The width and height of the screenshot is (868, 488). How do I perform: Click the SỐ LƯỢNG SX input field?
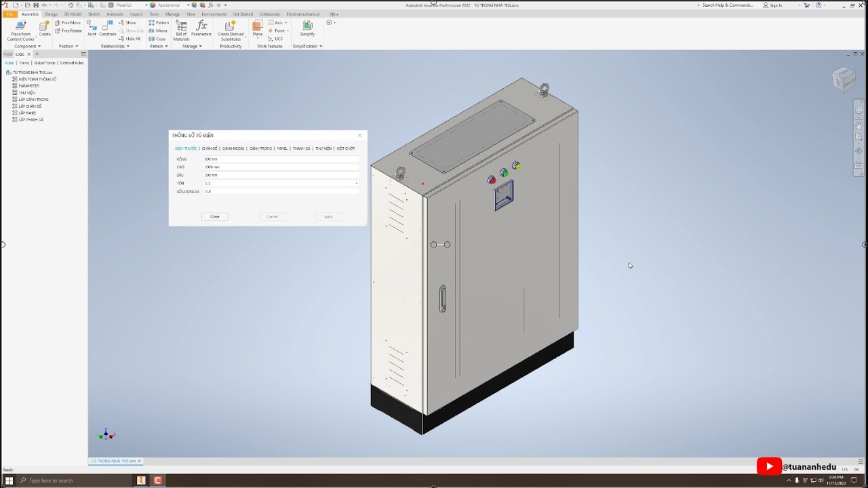(281, 192)
